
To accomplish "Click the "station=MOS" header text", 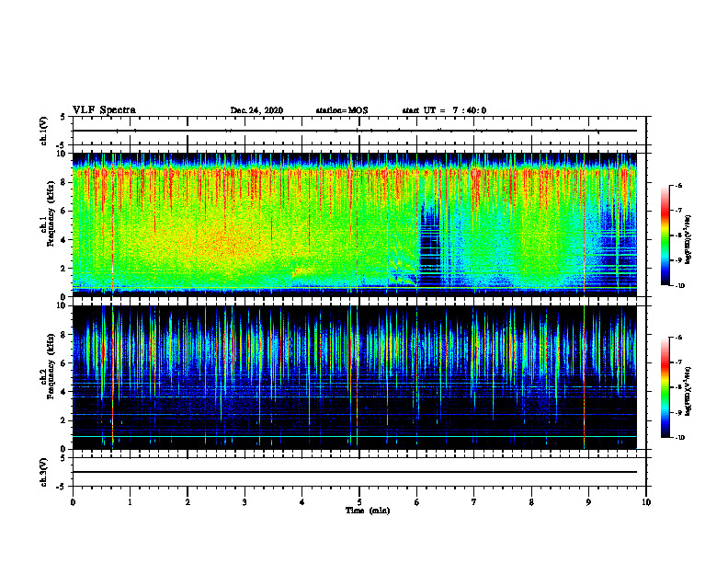I will [x=342, y=110].
